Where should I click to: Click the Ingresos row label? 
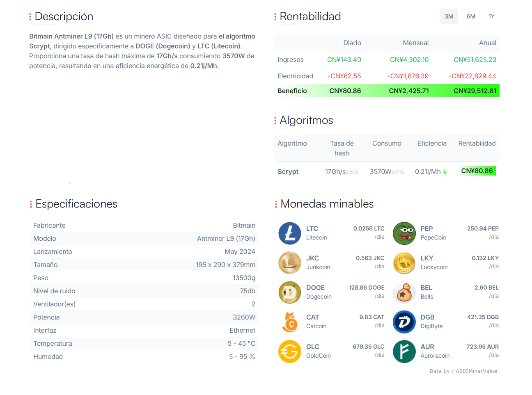click(x=291, y=59)
